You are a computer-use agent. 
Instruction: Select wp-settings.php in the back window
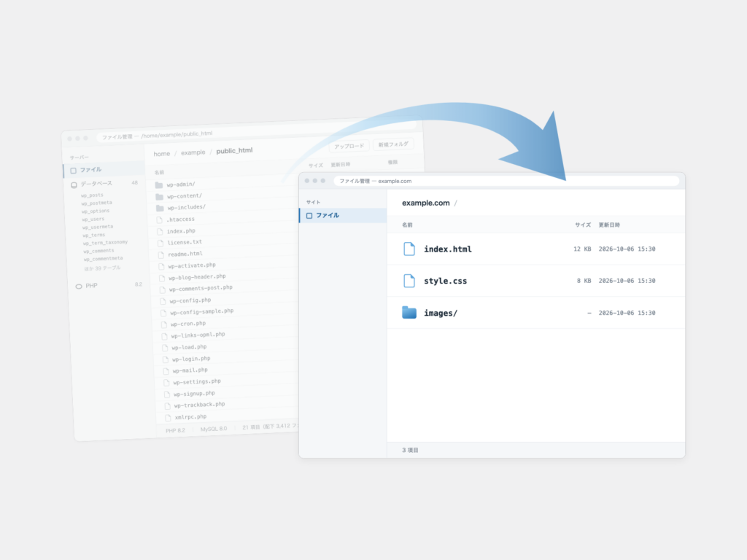(x=197, y=382)
